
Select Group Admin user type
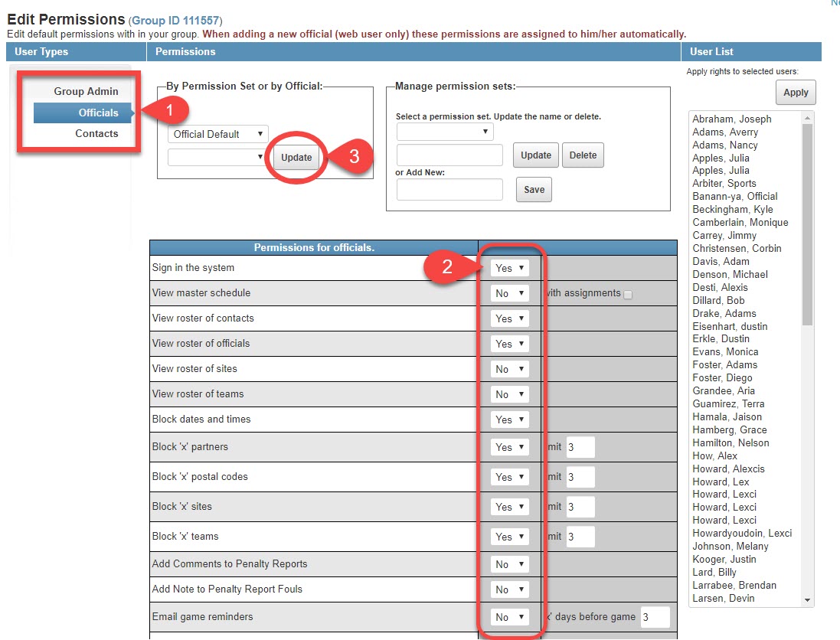coord(86,91)
